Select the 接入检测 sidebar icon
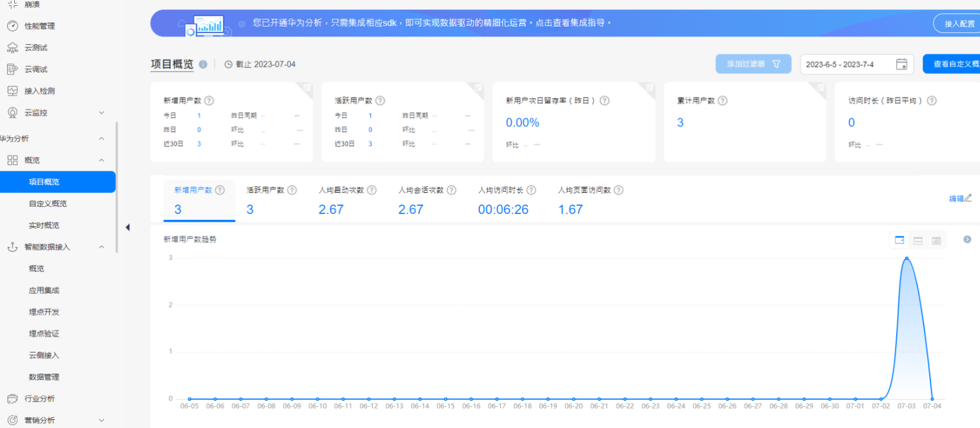Image resolution: width=980 pixels, height=428 pixels. point(12,91)
